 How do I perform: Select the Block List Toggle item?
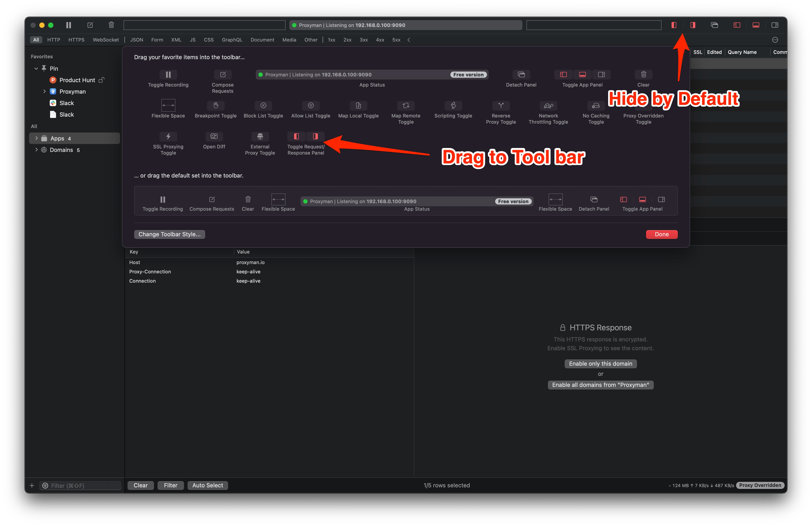263,106
